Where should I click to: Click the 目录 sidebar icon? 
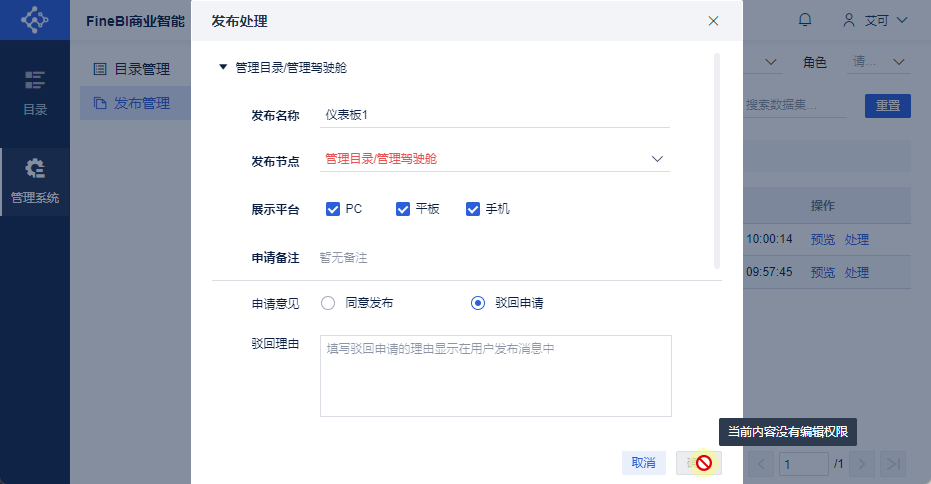coord(35,80)
